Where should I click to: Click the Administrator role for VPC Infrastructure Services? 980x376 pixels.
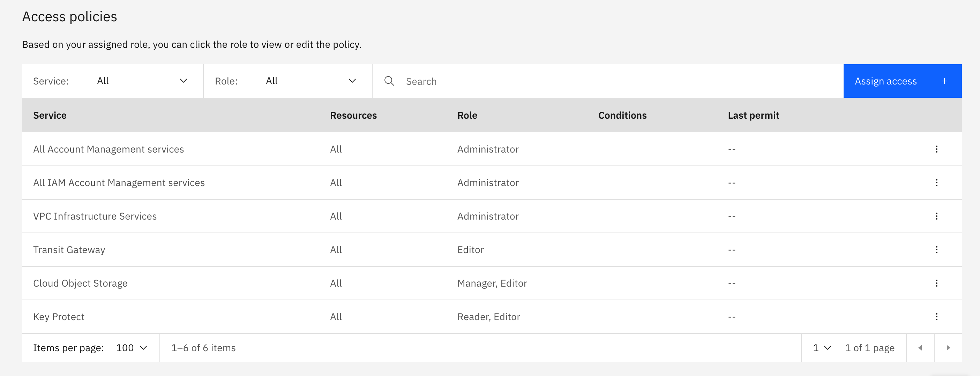tap(488, 216)
